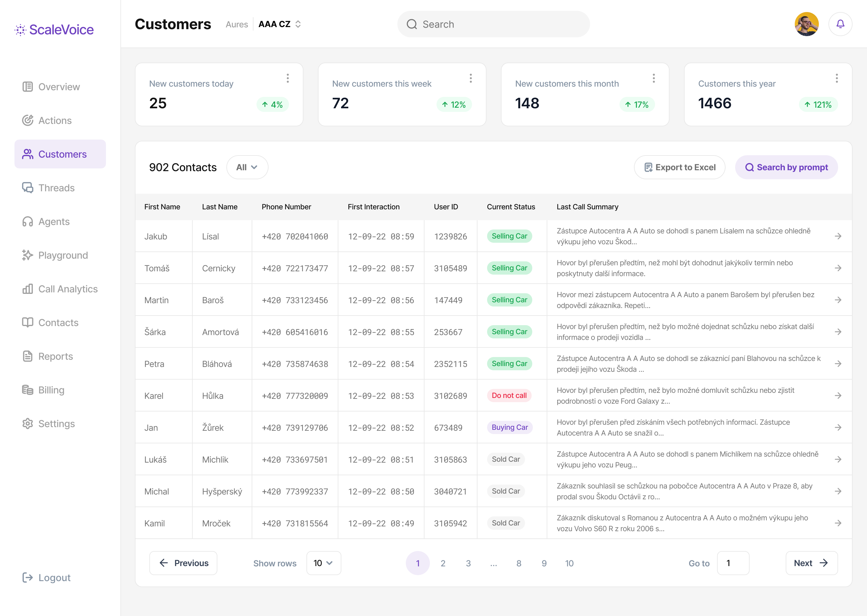Screen dimensions: 867x616
Task: Open pagination page 3
Action: point(468,563)
